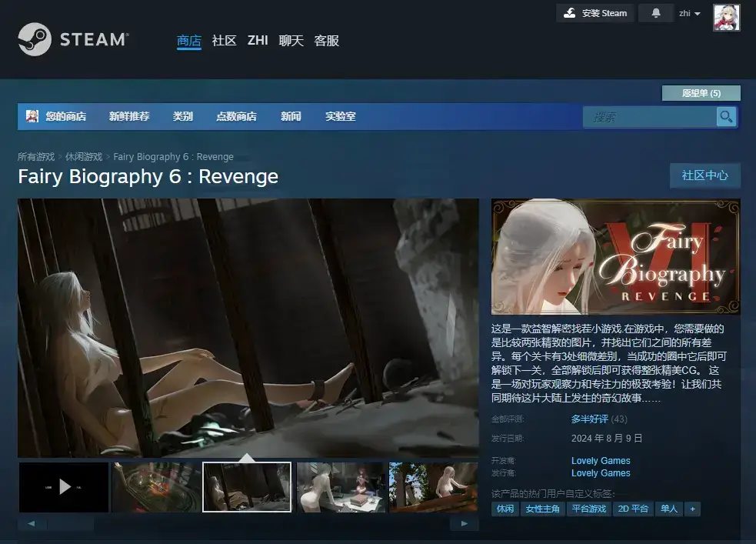Click the 安装 Steam download button

595,13
